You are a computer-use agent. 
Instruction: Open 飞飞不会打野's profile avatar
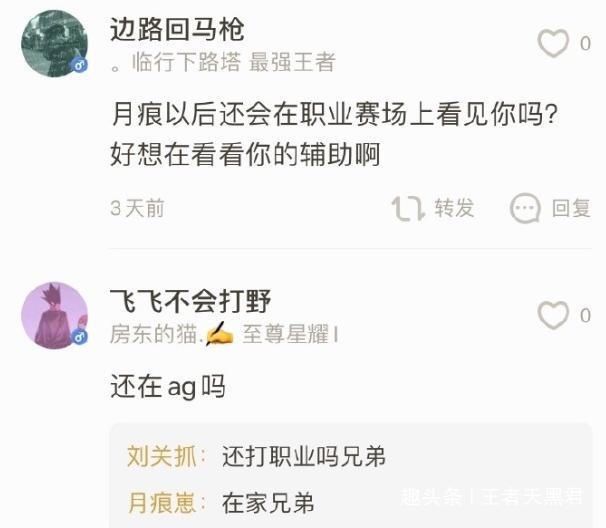54,315
